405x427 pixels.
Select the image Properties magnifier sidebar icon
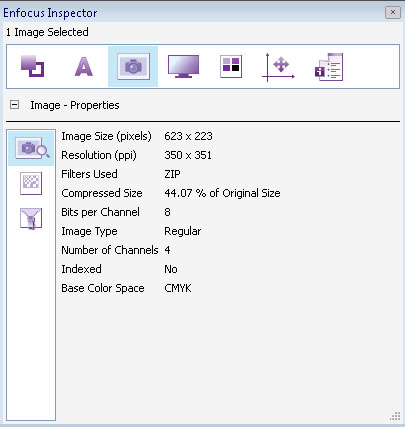point(31,148)
